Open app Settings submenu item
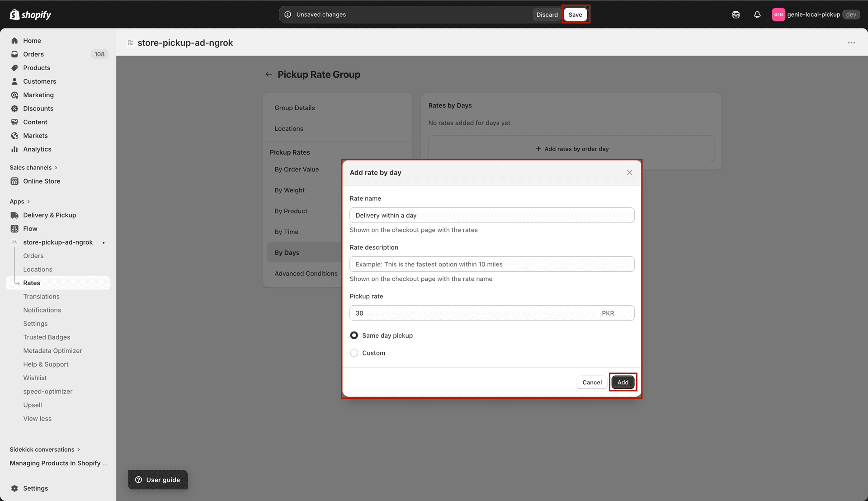The height and width of the screenshot is (501, 868). click(x=35, y=324)
